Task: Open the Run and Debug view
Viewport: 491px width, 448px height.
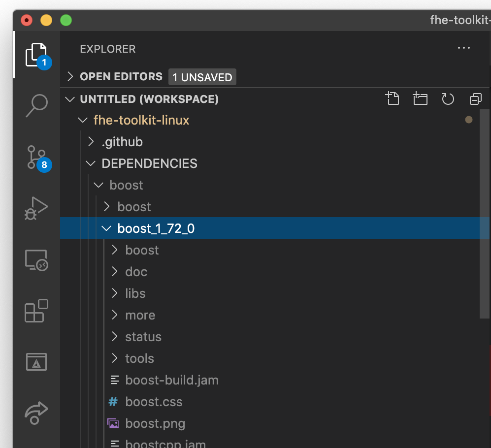Action: [x=36, y=208]
